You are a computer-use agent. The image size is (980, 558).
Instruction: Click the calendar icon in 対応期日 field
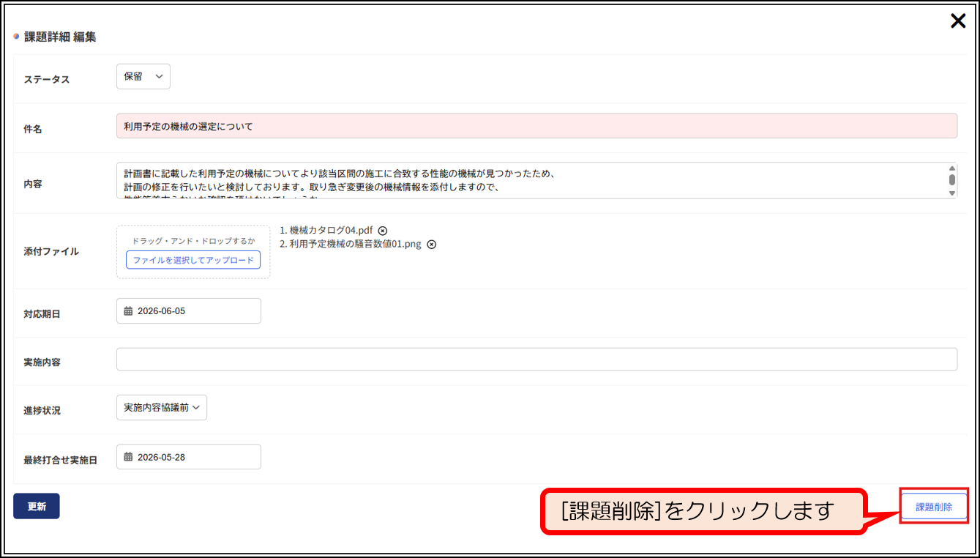pos(128,310)
